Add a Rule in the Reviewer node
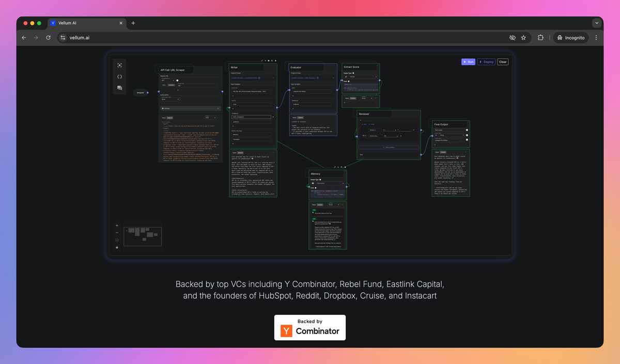Image resolution: width=620 pixels, height=364 pixels. point(364,124)
